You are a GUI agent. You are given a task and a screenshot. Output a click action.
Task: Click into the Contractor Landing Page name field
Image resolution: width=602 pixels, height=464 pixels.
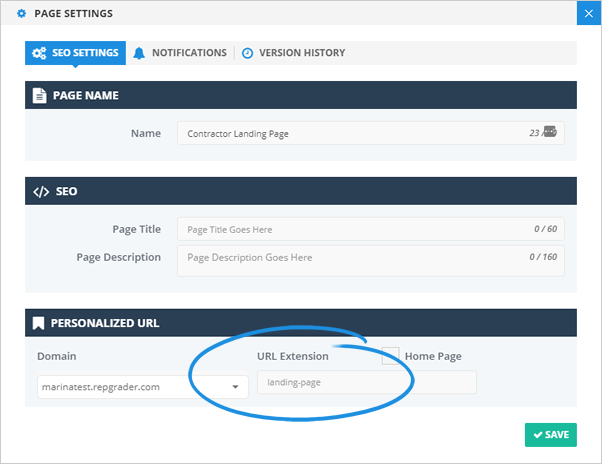(x=350, y=133)
